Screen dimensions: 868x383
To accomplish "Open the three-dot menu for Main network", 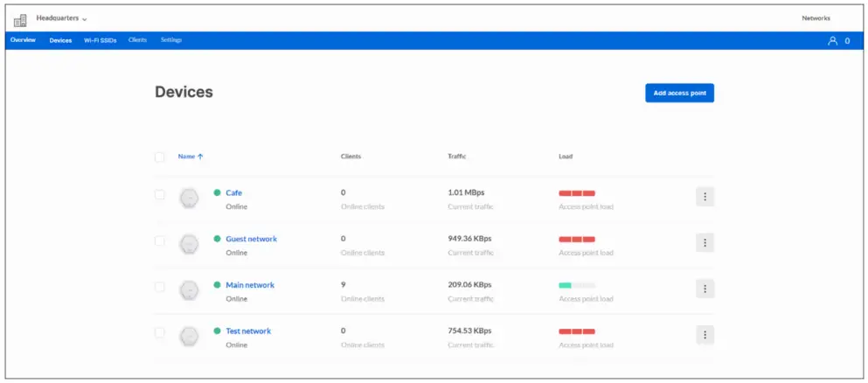I will click(x=705, y=289).
